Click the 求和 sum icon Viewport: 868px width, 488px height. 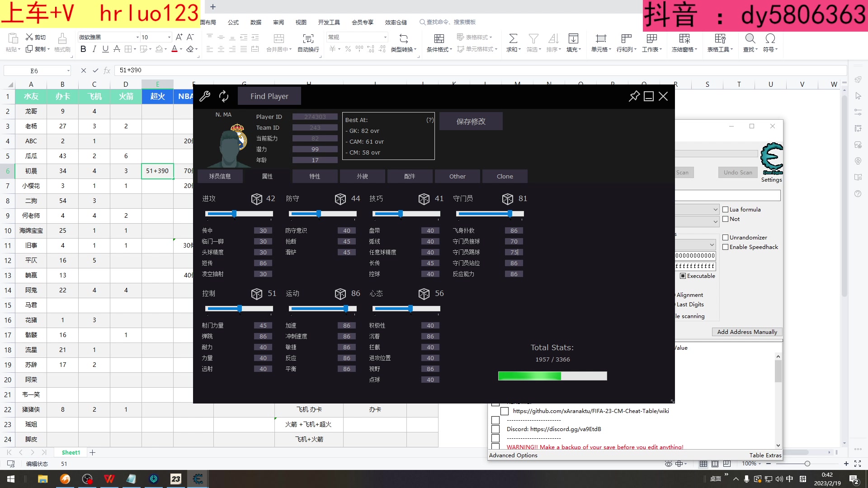point(513,38)
